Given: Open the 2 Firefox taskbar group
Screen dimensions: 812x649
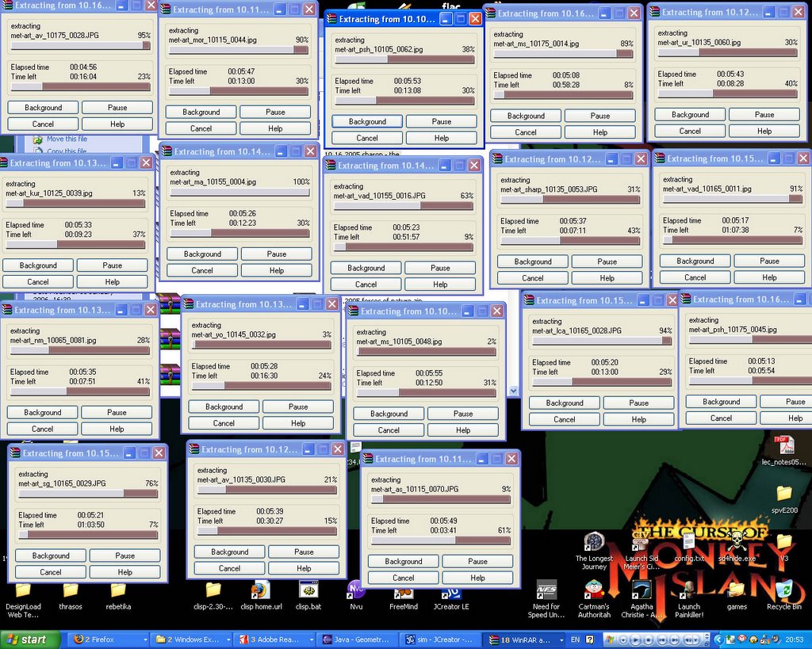Looking at the screenshot, I should point(110,639).
